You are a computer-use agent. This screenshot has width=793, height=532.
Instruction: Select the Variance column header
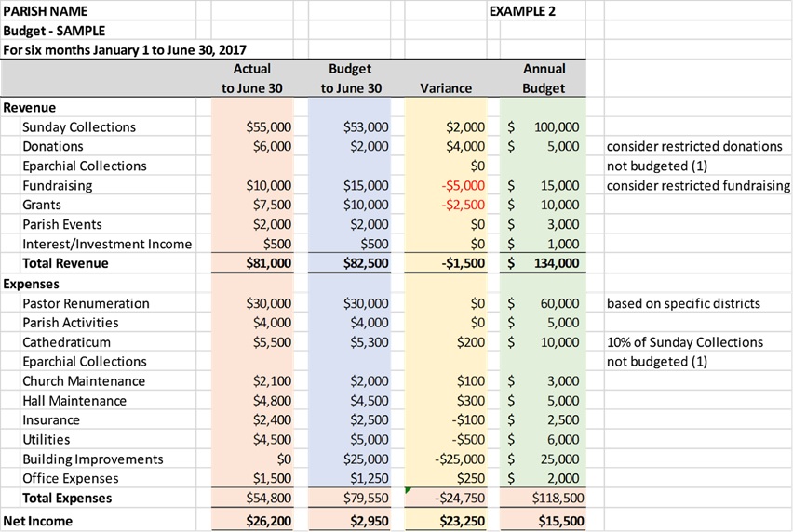446,88
